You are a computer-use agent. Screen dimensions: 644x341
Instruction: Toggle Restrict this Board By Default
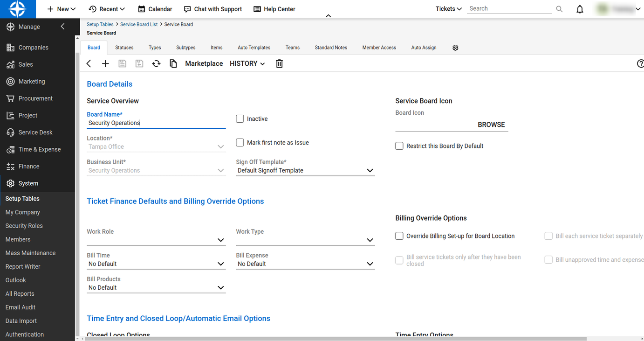coord(399,146)
